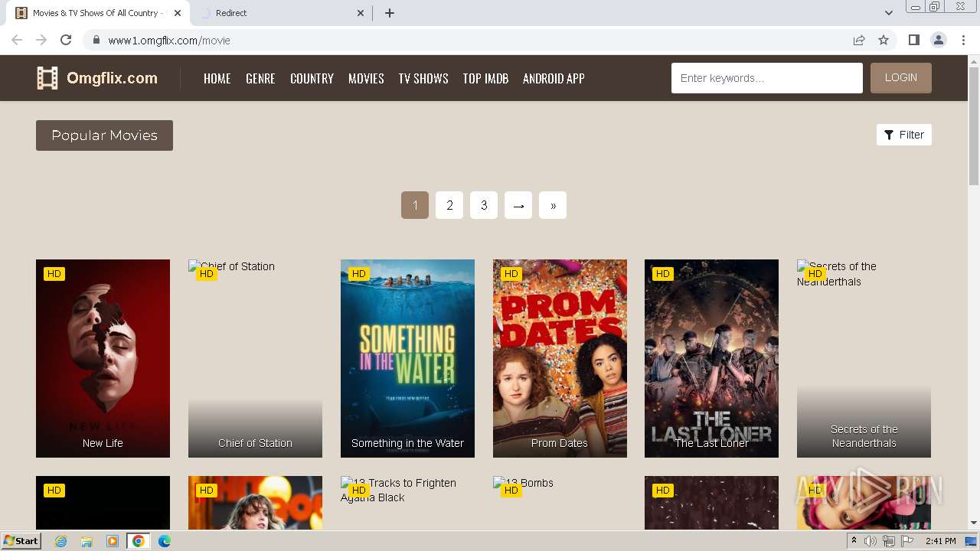Bookmark this page with the star icon
980x551 pixels.
click(884, 40)
